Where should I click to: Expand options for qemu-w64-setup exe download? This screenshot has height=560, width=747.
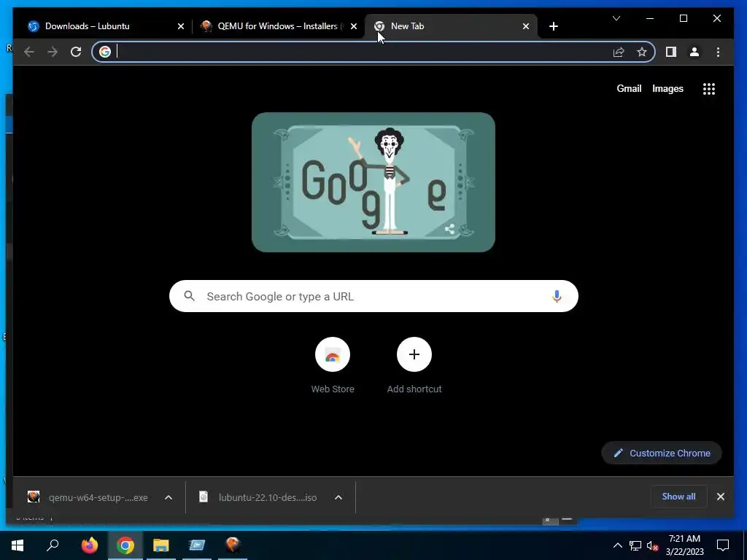(169, 497)
